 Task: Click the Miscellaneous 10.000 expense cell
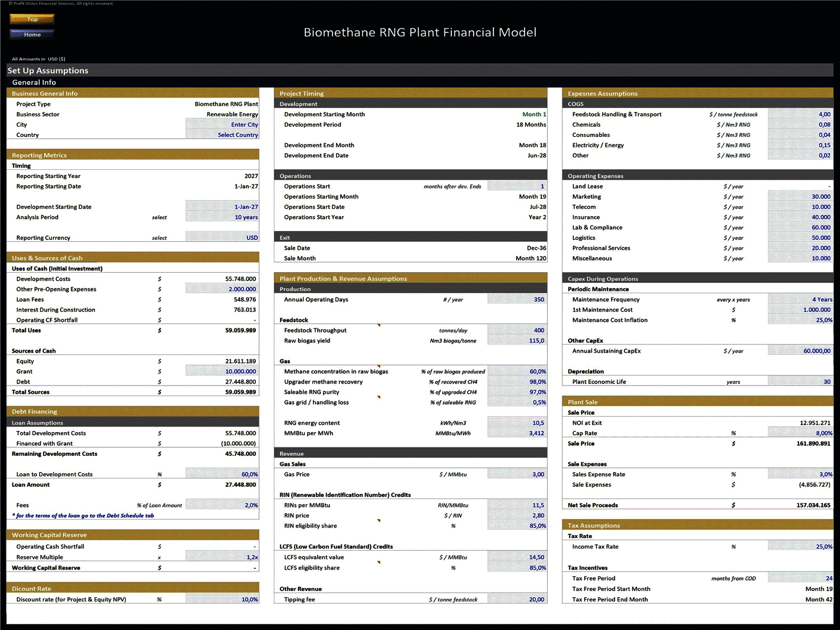[800, 259]
